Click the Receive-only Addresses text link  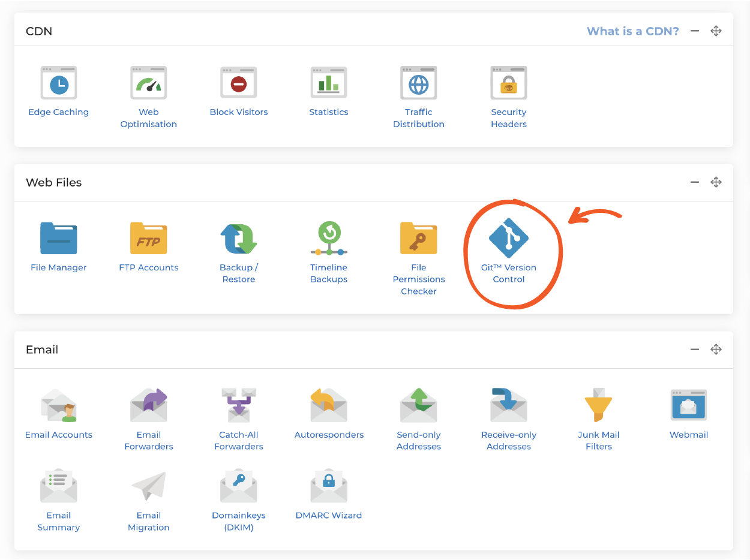coord(509,441)
